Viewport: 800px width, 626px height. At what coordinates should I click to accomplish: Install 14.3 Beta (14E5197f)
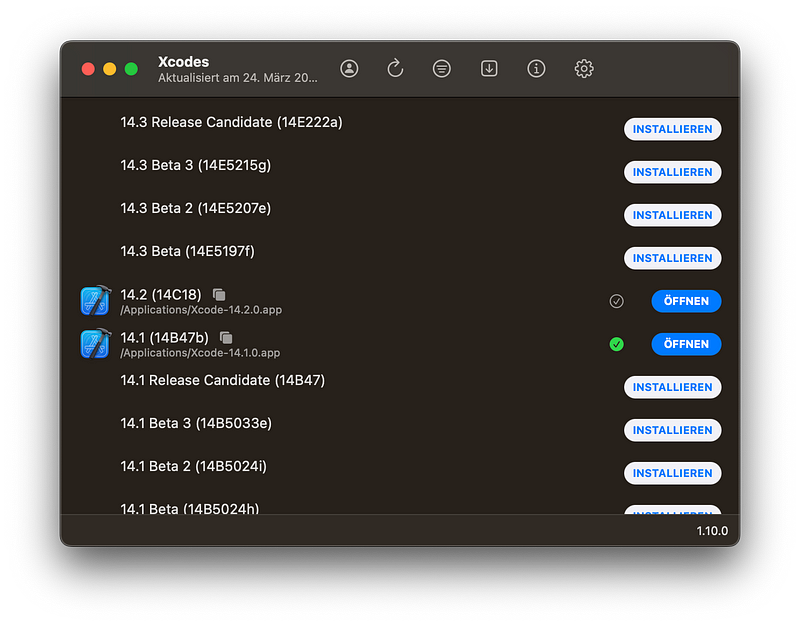coord(672,258)
